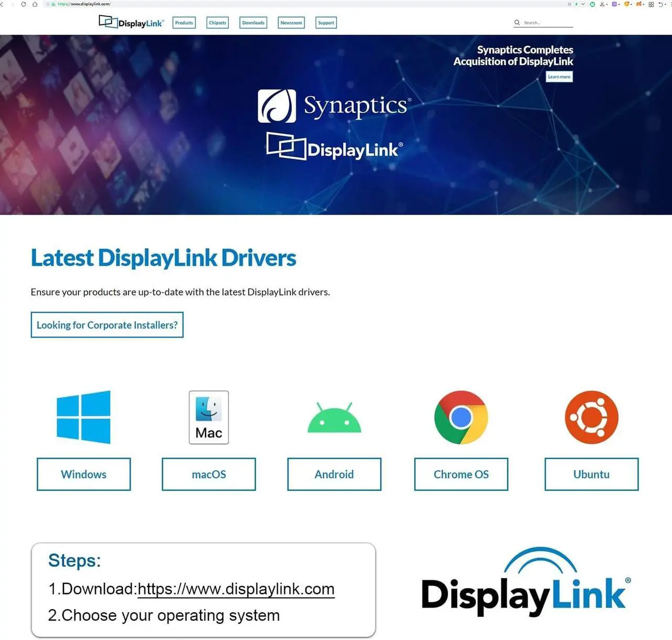Open the Newsroom menu
This screenshot has width=672, height=640.
(x=291, y=23)
